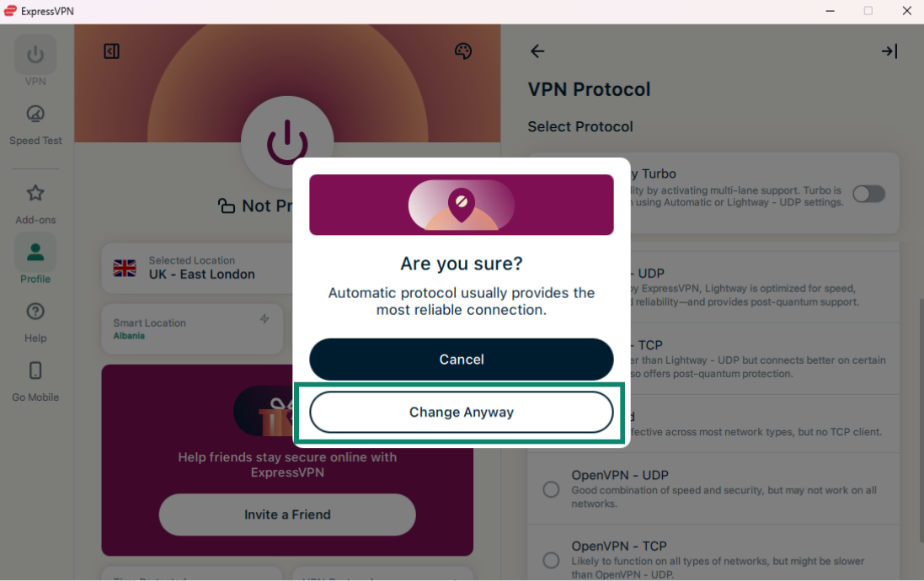Collapse the settings panel with arrow-to-bar icon
The image size is (924, 581).
pyautogui.click(x=889, y=51)
